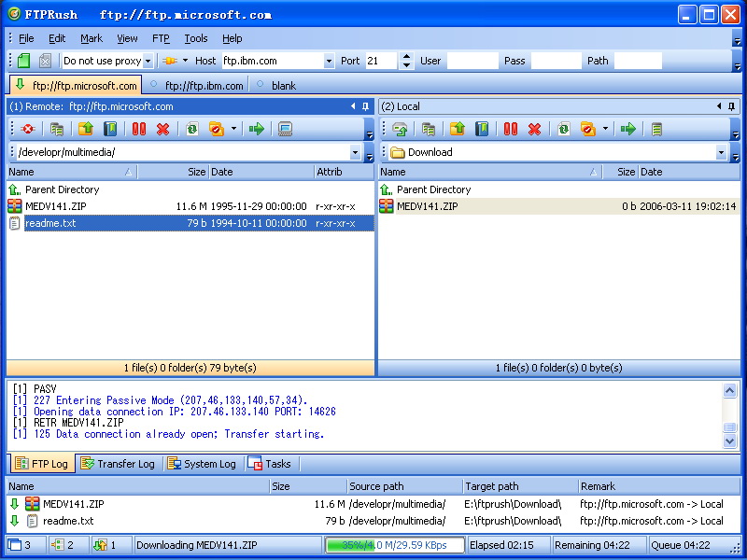The width and height of the screenshot is (747, 560).
Task: Click status bar windows count icon
Action: pos(15,545)
